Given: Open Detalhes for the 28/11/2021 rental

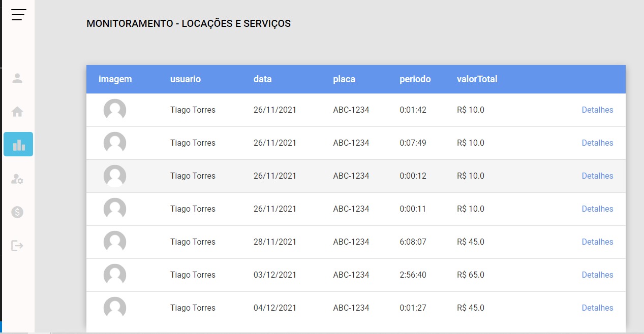Looking at the screenshot, I should pyautogui.click(x=597, y=242).
